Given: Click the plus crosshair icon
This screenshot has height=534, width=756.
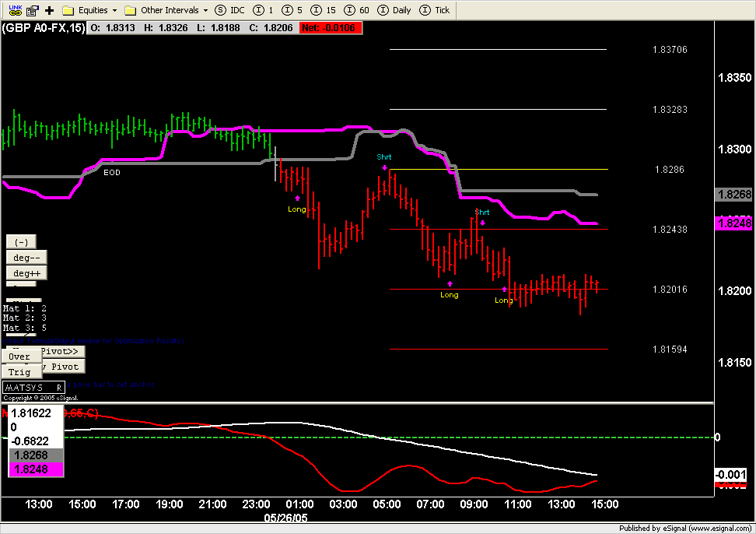Looking at the screenshot, I should click(x=49, y=10).
